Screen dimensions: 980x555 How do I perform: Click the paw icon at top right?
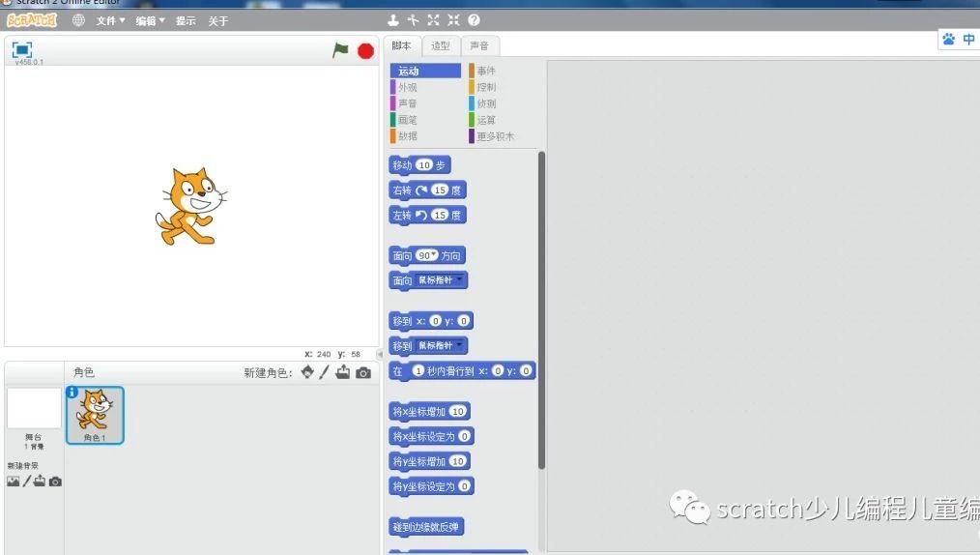coord(949,40)
